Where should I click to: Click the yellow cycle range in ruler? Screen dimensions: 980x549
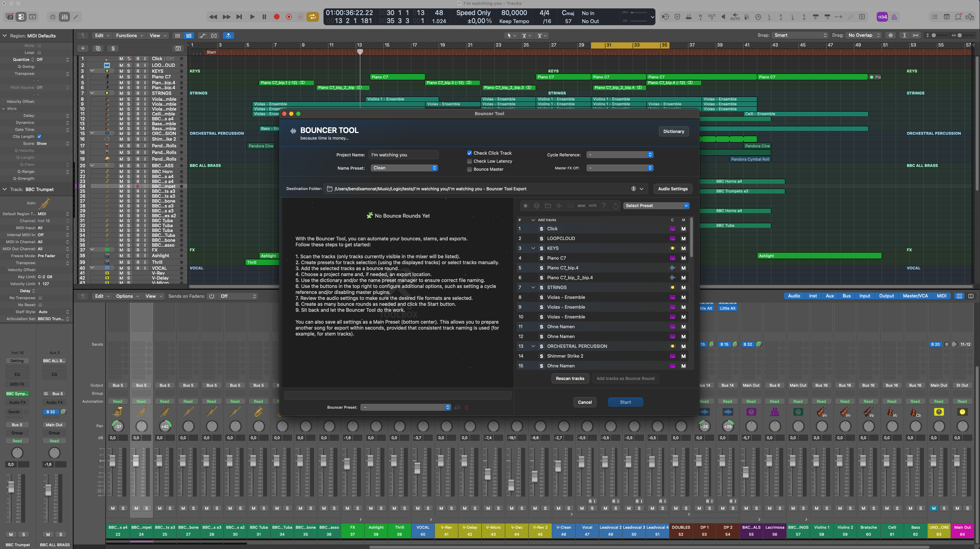[x=630, y=45]
